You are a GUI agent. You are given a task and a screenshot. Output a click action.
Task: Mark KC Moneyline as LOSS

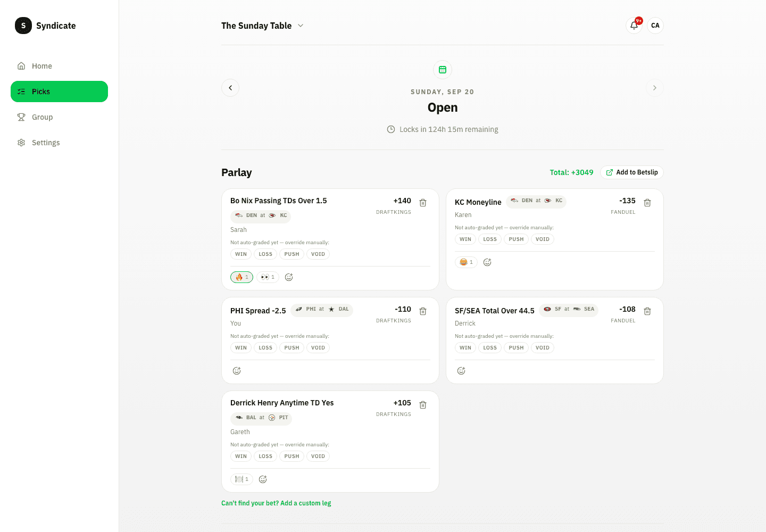pyautogui.click(x=490, y=239)
